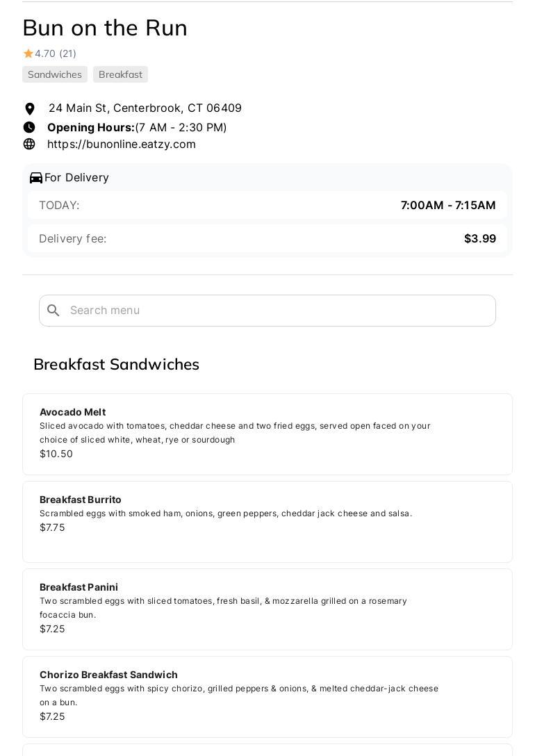Click the $3.99 delivery fee row
Image resolution: width=535 pixels, height=756 pixels.
tap(267, 238)
